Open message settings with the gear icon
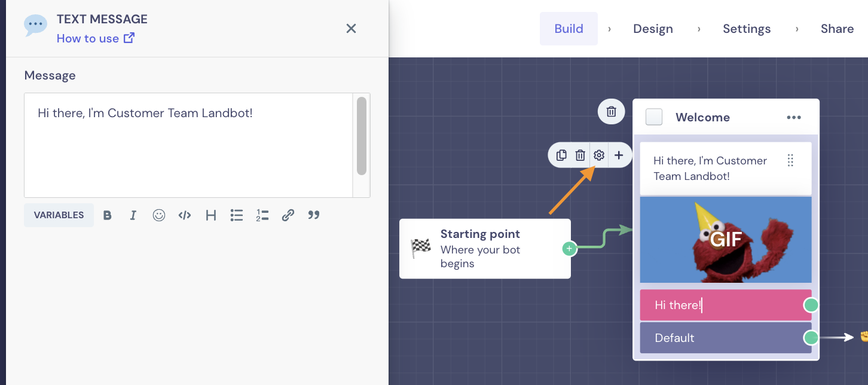Viewport: 868px width, 385px height. 599,155
